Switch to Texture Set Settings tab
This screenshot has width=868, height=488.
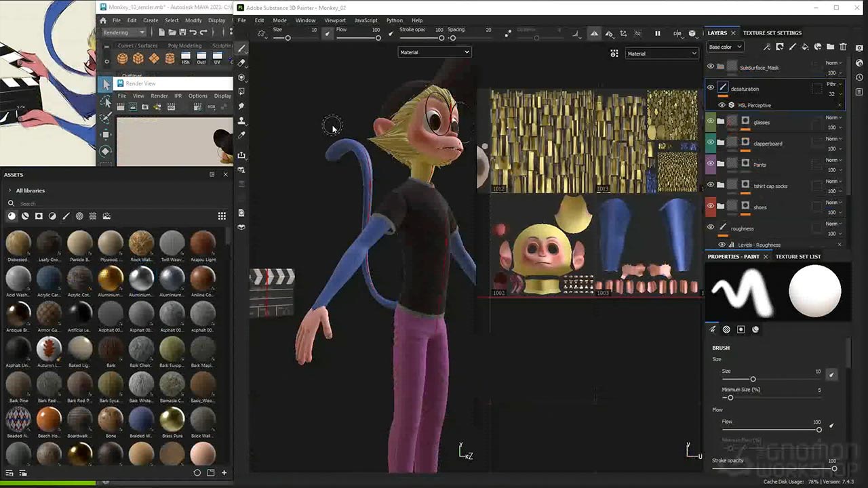[772, 33]
